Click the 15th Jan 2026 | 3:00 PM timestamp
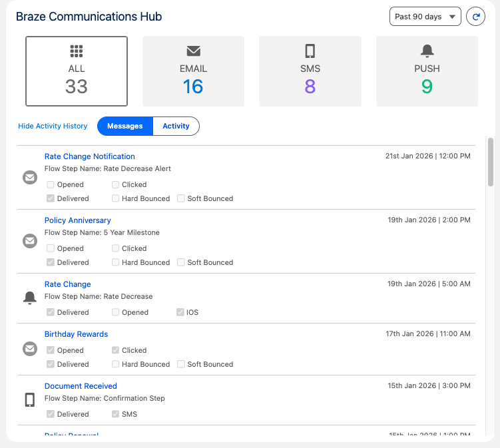 (429, 385)
